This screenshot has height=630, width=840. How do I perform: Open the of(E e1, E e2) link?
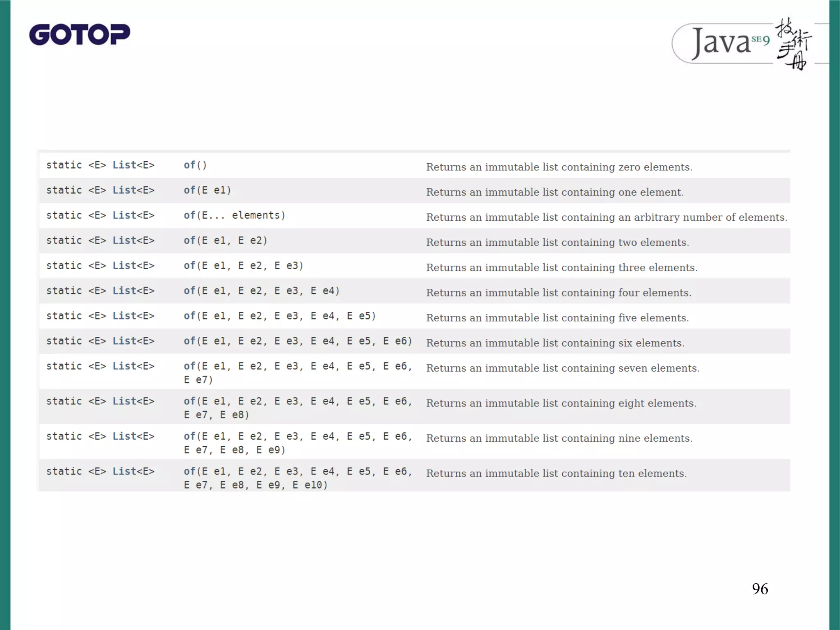point(189,240)
